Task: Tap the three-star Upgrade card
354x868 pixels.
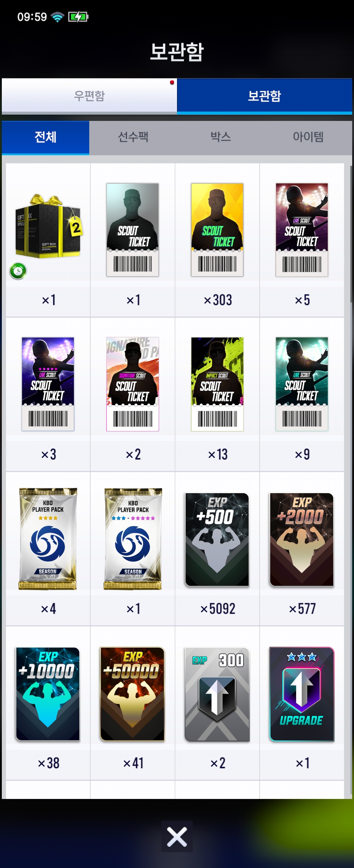Action: pyautogui.click(x=302, y=694)
